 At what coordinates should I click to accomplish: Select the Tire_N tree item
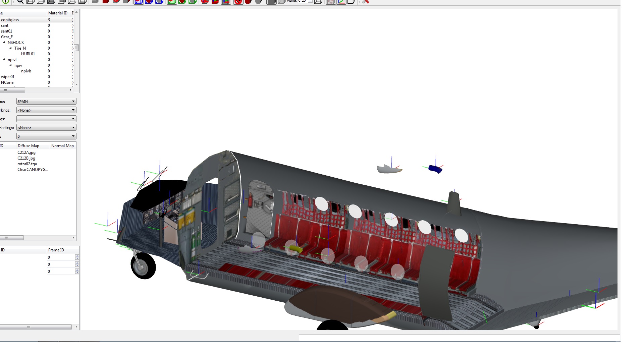coord(20,48)
